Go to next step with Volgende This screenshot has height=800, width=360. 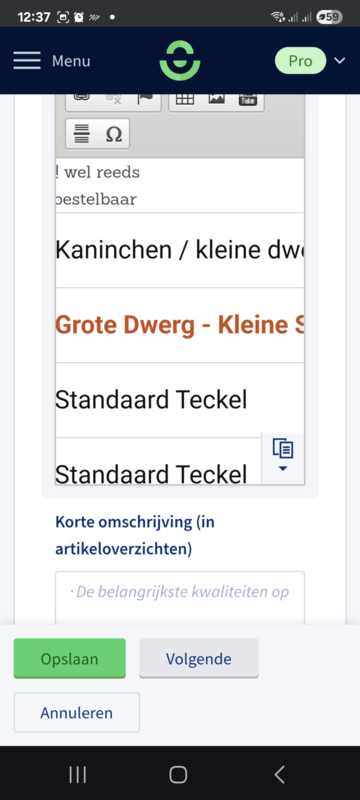point(199,658)
